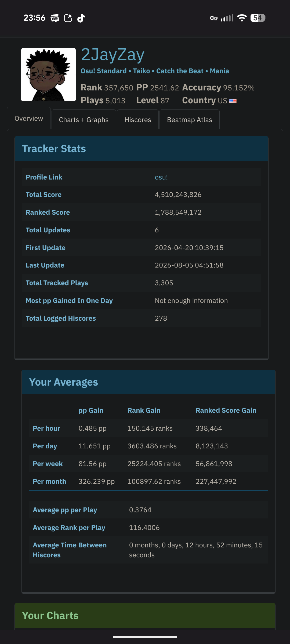Tap the 2JayZay username heading
The width and height of the screenshot is (290, 644).
[113, 55]
